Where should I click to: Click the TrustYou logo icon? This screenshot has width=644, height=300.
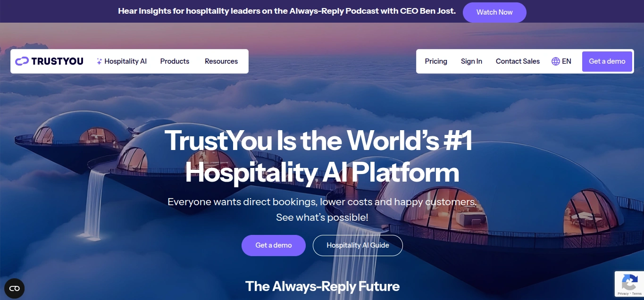point(22,61)
